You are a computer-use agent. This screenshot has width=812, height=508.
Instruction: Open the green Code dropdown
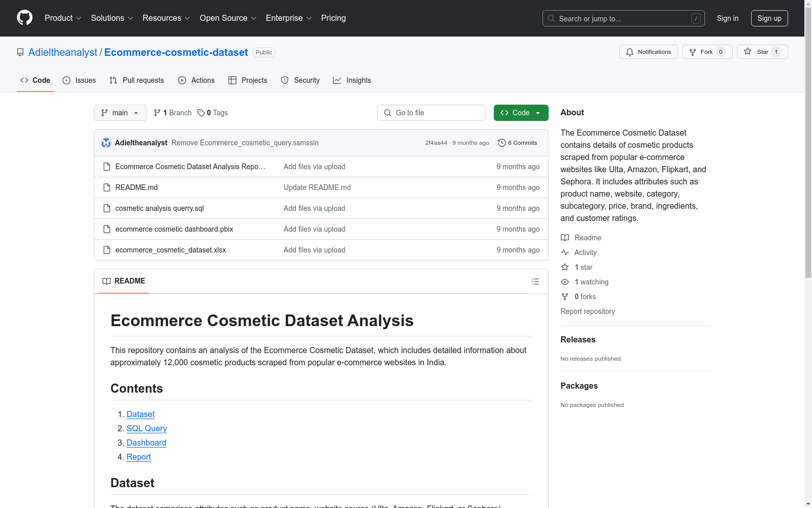pos(521,113)
